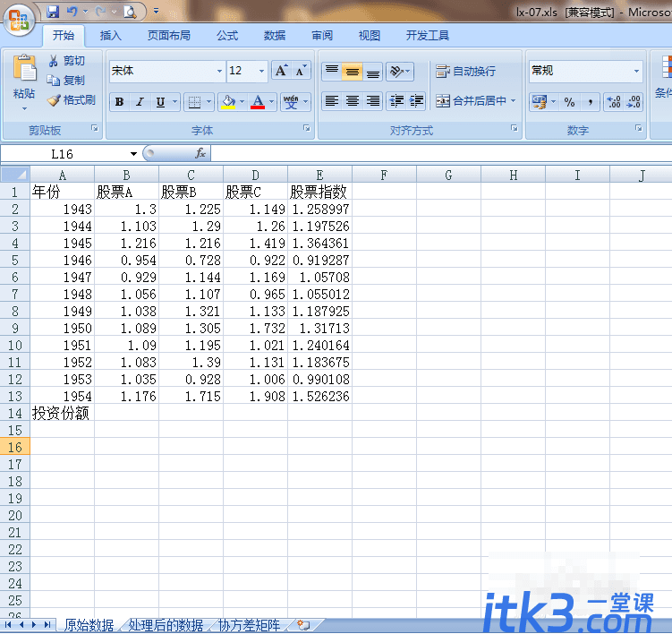Select column E header
This screenshot has width=672, height=634.
[319, 175]
